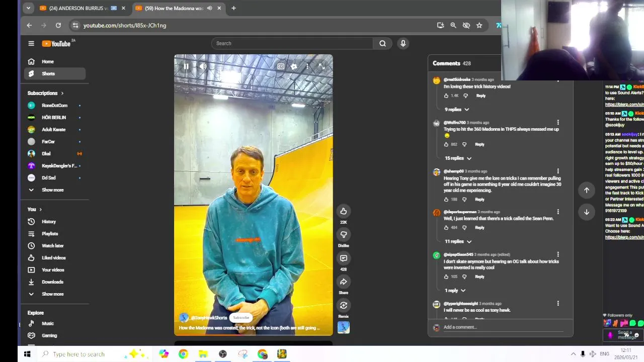This screenshot has height=362, width=644.
Task: Pause the Tony Hawk short
Action: 186,66
